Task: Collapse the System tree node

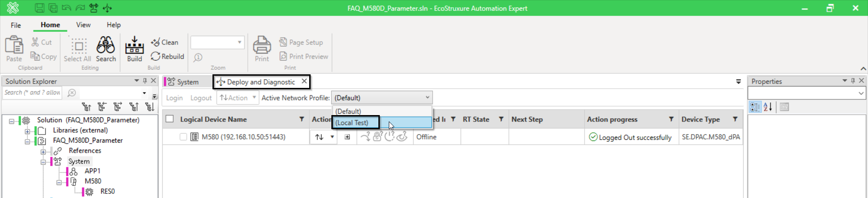Action: [x=43, y=162]
